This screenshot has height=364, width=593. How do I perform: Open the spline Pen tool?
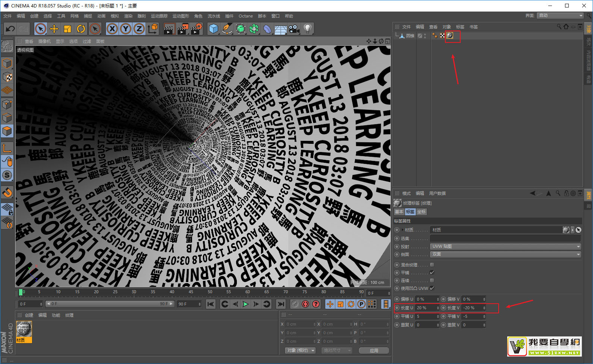tap(227, 29)
